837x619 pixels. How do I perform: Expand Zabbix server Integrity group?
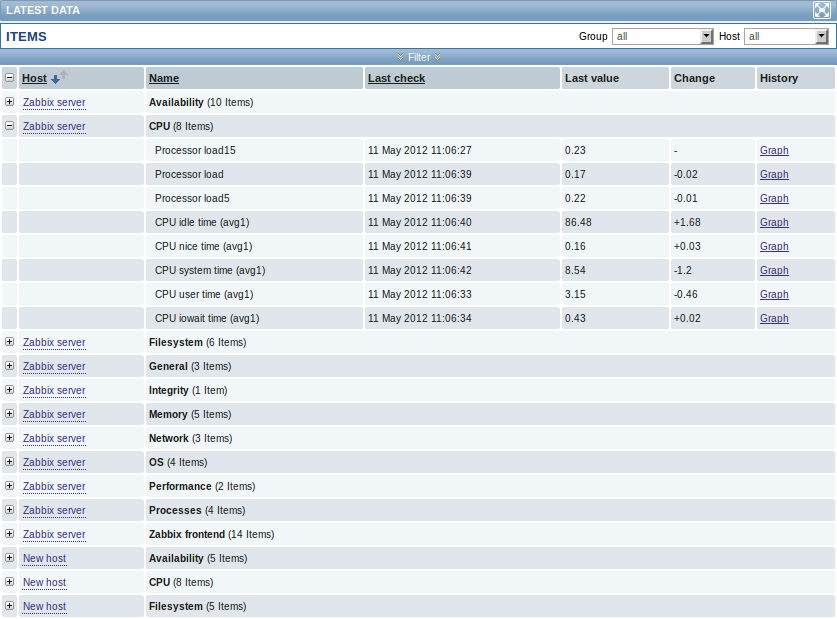click(x=9, y=390)
